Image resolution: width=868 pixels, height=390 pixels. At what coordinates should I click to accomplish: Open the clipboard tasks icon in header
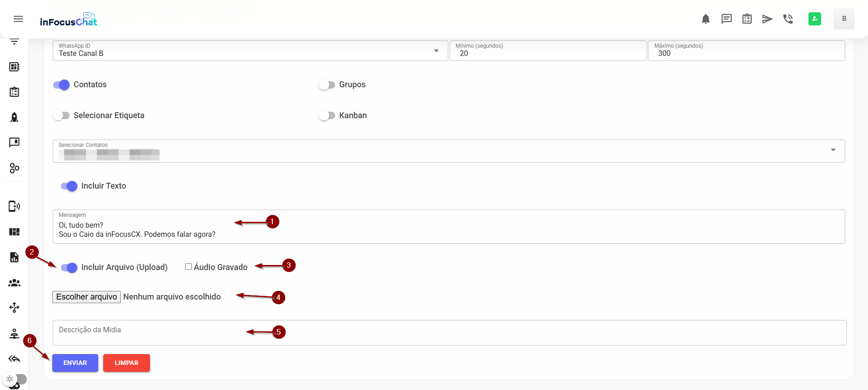(747, 19)
